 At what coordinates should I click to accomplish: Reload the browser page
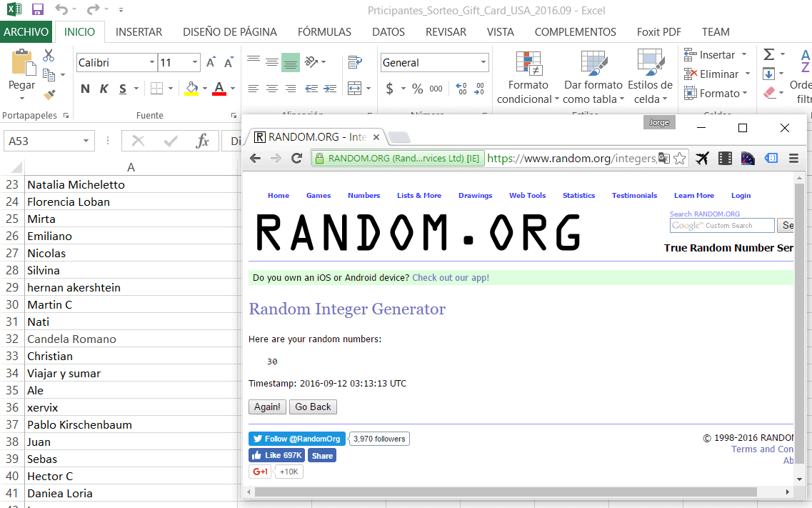coord(296,159)
